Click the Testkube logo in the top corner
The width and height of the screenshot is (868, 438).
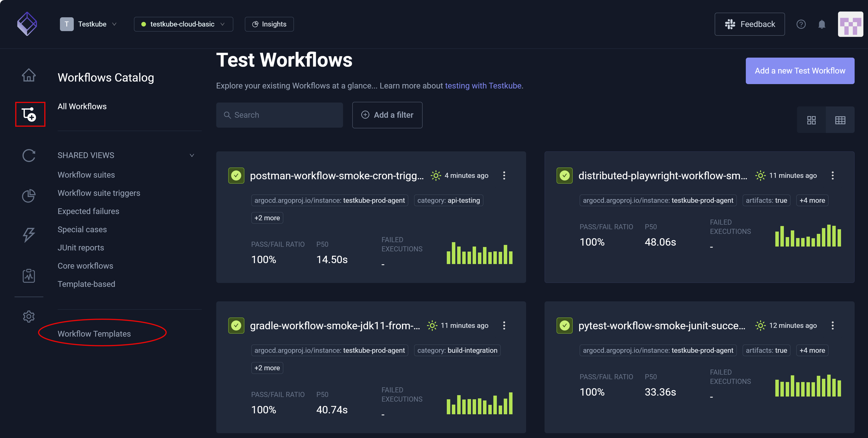[27, 24]
